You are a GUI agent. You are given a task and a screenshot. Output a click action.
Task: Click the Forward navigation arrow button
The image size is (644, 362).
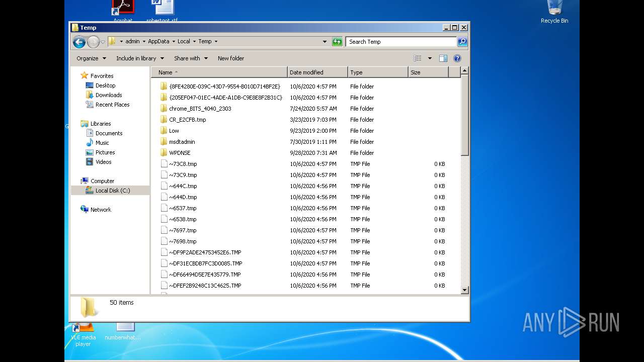click(x=94, y=42)
